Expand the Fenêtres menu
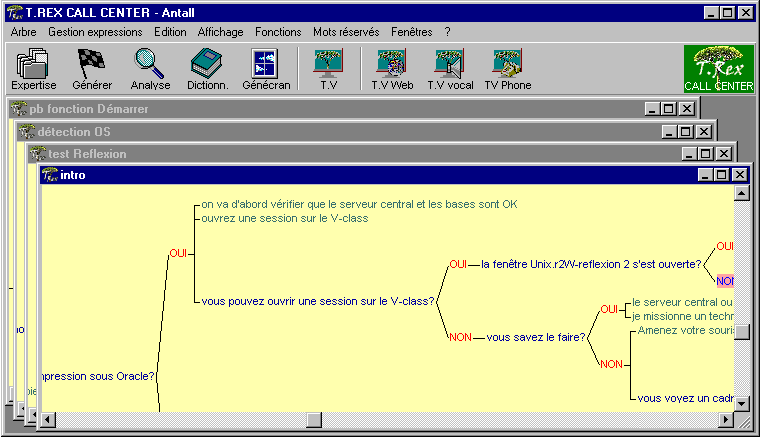Image resolution: width=760 pixels, height=437 pixels. (412, 32)
